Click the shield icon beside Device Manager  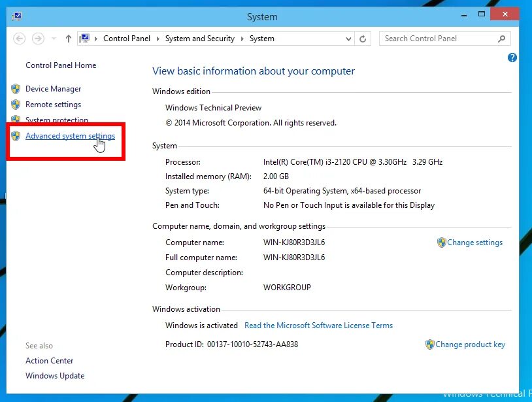[16, 89]
